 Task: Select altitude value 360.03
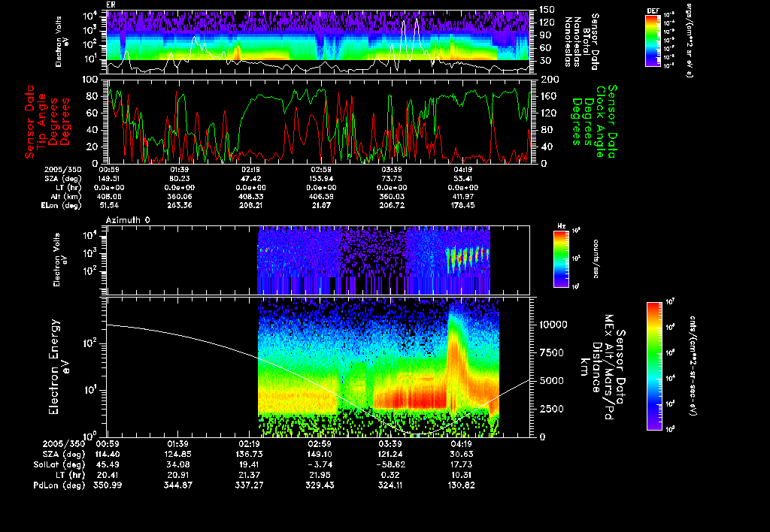(392, 196)
